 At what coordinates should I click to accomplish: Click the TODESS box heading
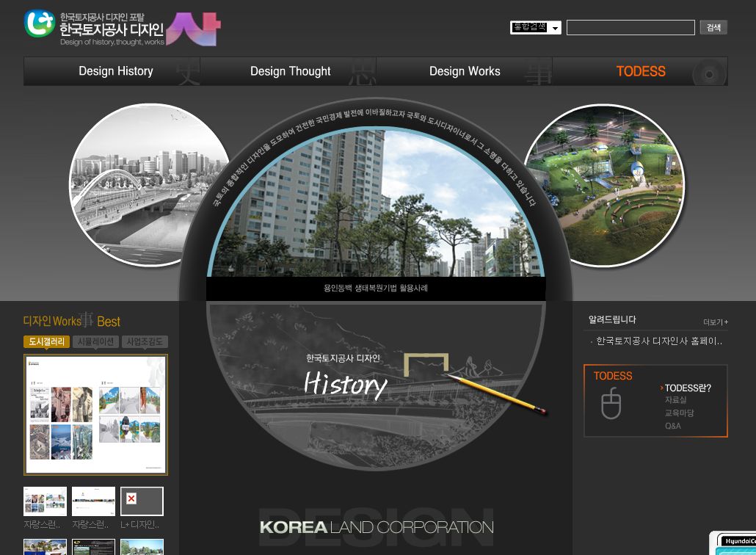613,376
